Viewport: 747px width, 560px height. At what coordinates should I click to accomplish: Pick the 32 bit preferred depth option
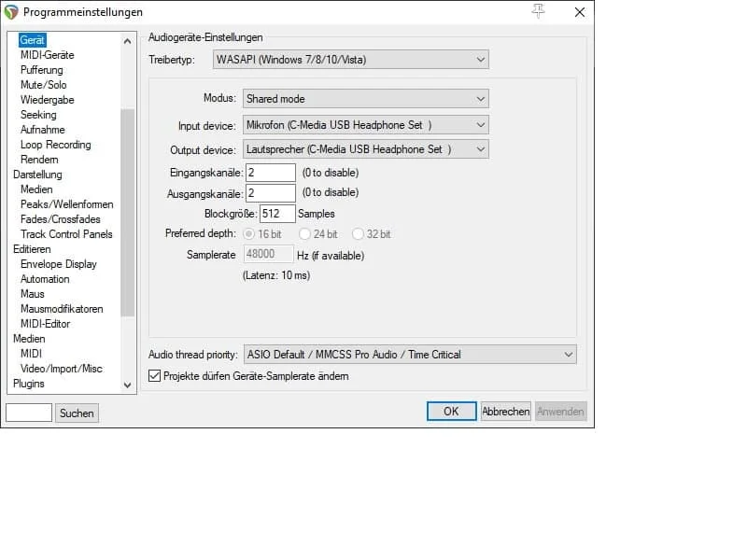click(358, 234)
